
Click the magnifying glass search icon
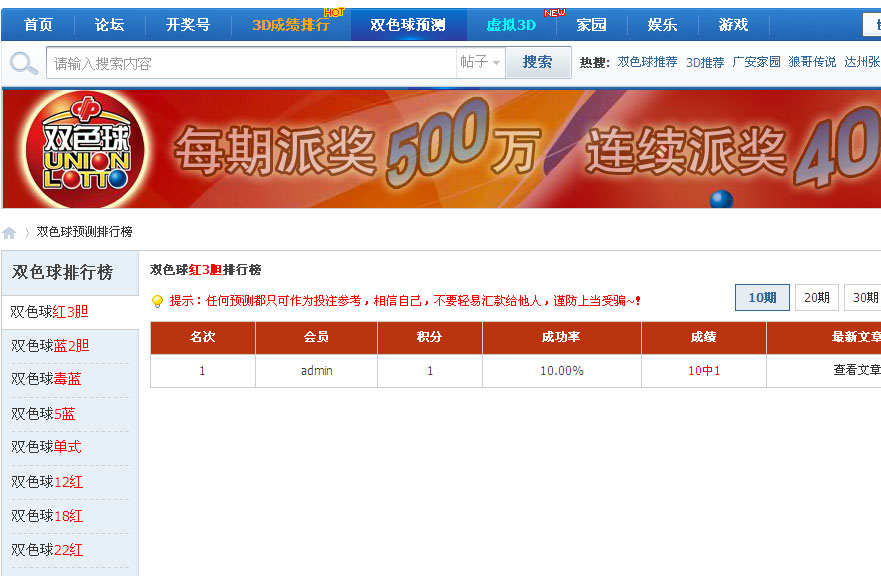click(x=24, y=63)
